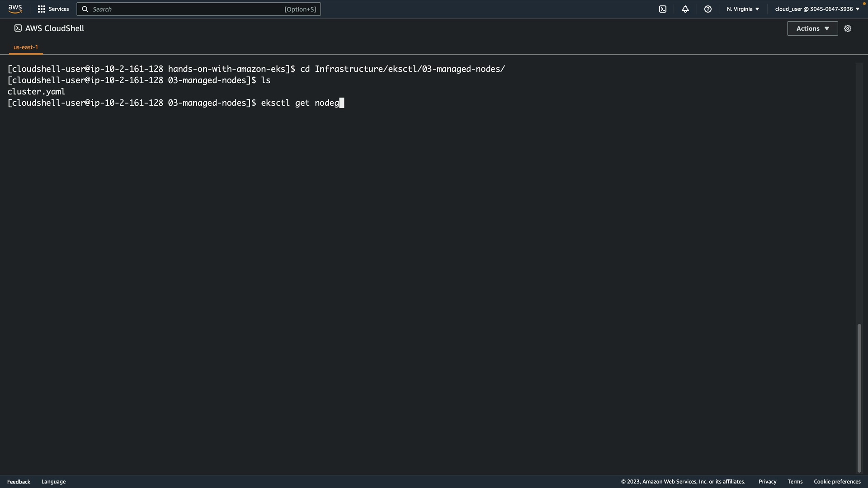
Task: Open the Feedback link in footer
Action: point(19,482)
